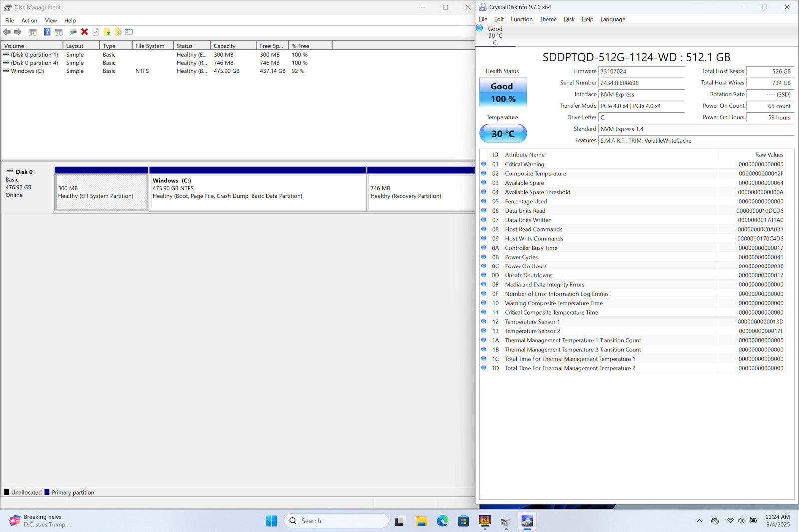The image size is (799, 532).
Task: Click the Disk 0 label panel
Action: (27, 189)
